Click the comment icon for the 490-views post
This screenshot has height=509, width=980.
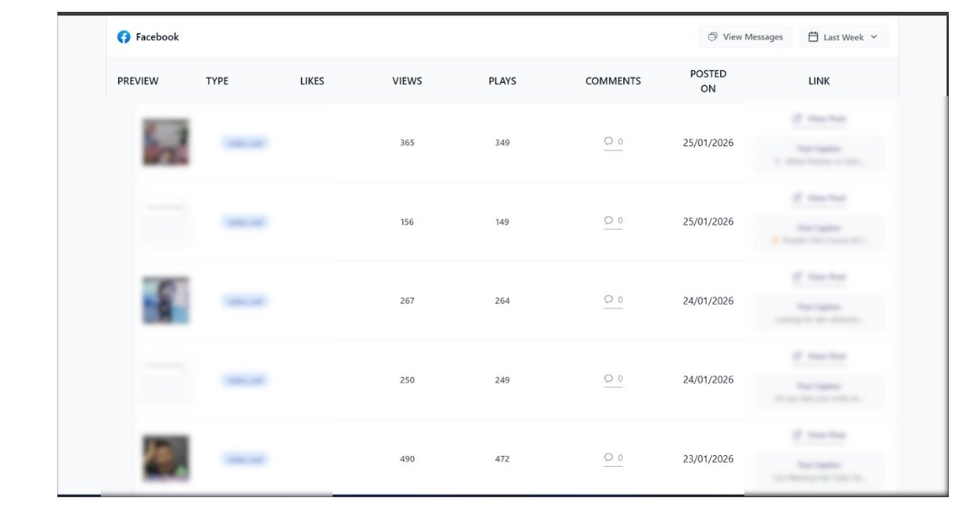click(608, 458)
